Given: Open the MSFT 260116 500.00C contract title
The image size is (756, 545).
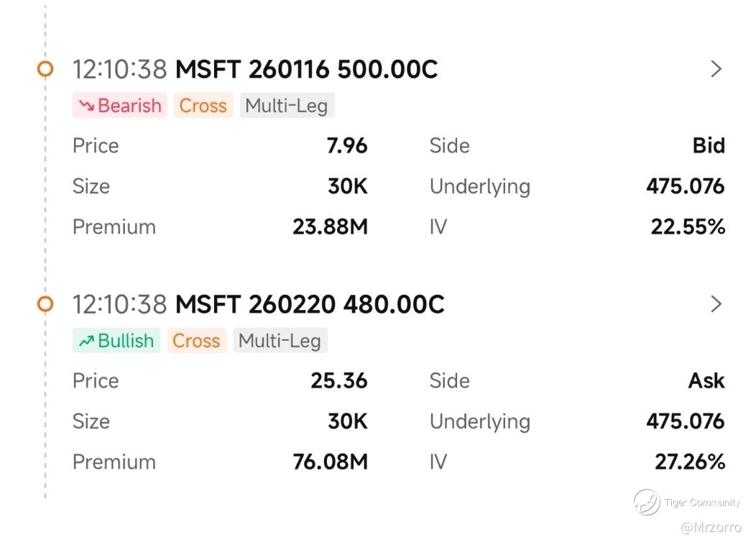Looking at the screenshot, I should click(x=306, y=69).
